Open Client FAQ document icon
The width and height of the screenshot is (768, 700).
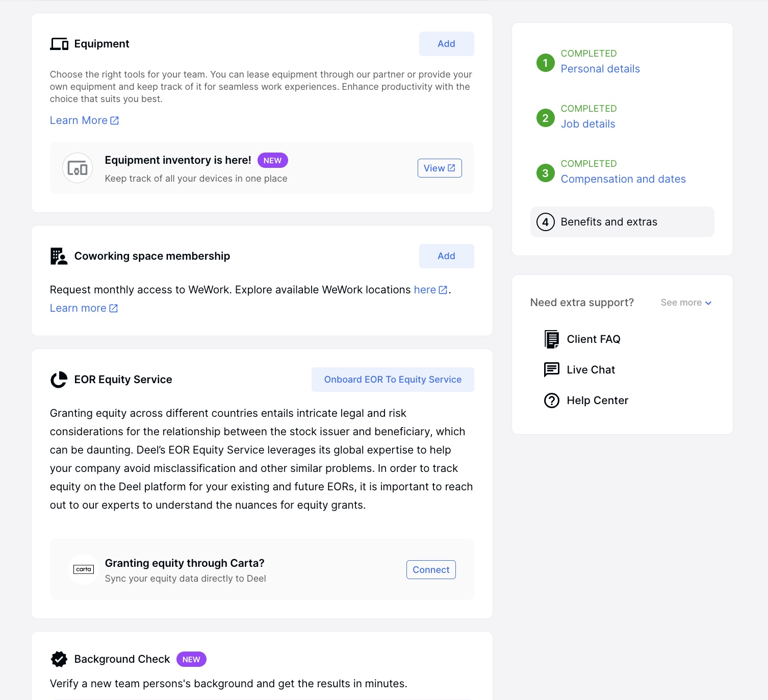click(552, 339)
